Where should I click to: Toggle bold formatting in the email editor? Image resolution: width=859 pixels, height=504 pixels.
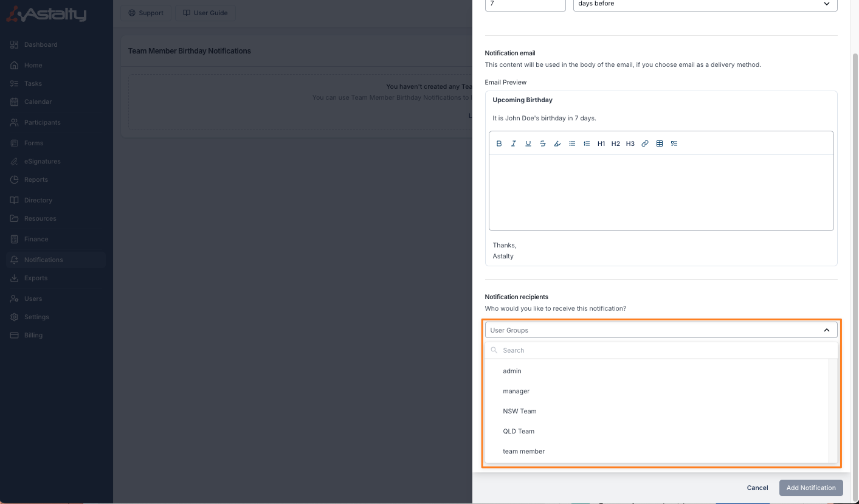(x=499, y=143)
